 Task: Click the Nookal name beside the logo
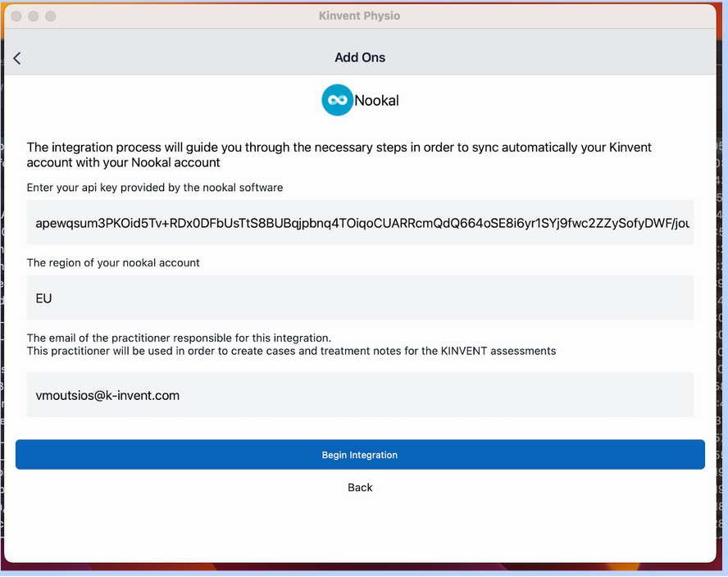coord(376,100)
